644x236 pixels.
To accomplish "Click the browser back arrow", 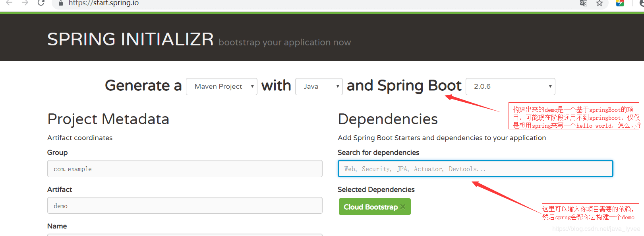I will tap(9, 3).
